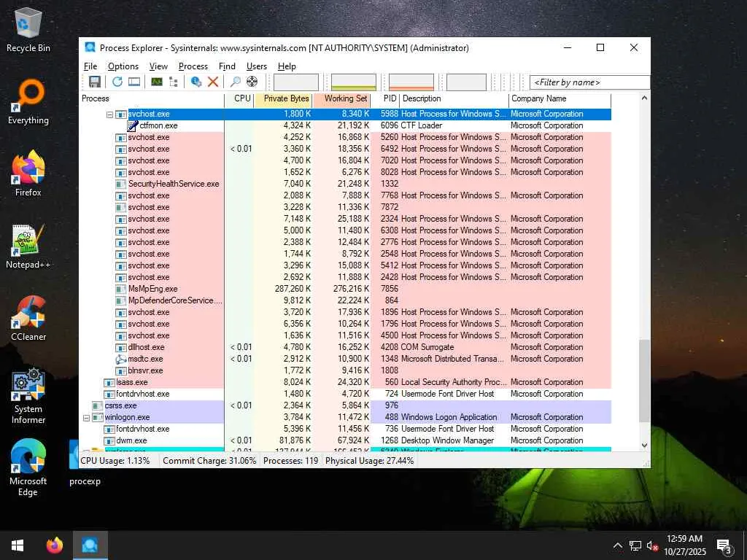Screen dimensions: 747x560
Task: Sort by Working Set column header
Action: (x=342, y=98)
